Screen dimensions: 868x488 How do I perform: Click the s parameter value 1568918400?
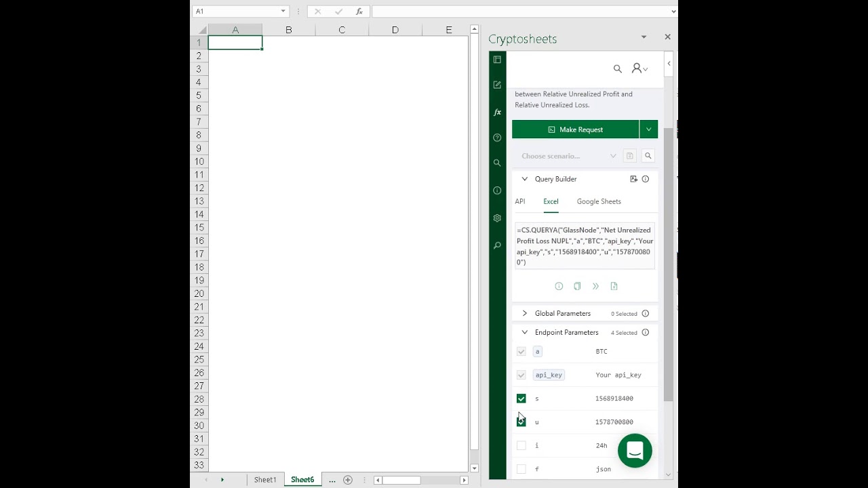click(614, 399)
